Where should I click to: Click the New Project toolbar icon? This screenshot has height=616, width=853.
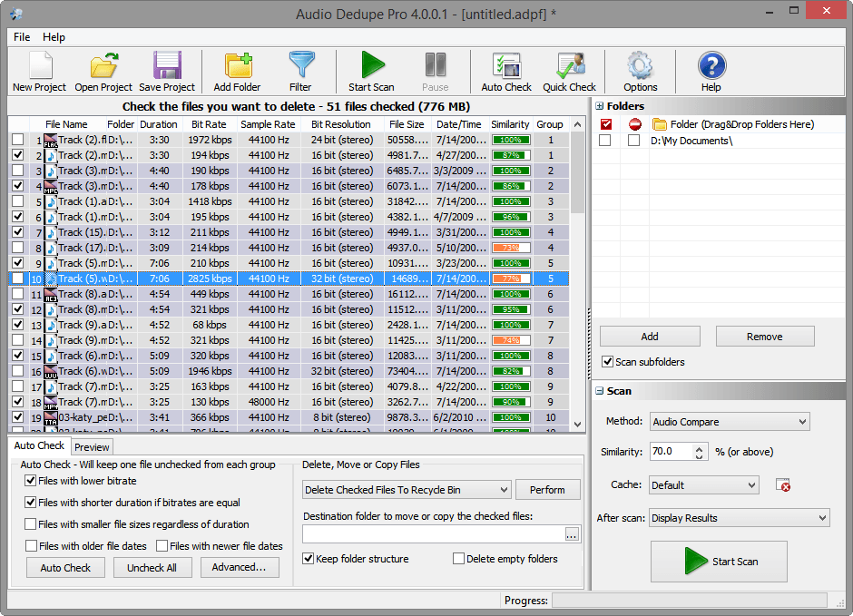pos(39,65)
